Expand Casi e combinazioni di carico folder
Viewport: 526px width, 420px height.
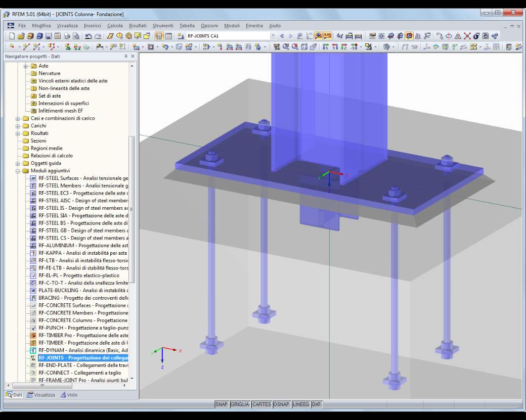[x=18, y=118]
